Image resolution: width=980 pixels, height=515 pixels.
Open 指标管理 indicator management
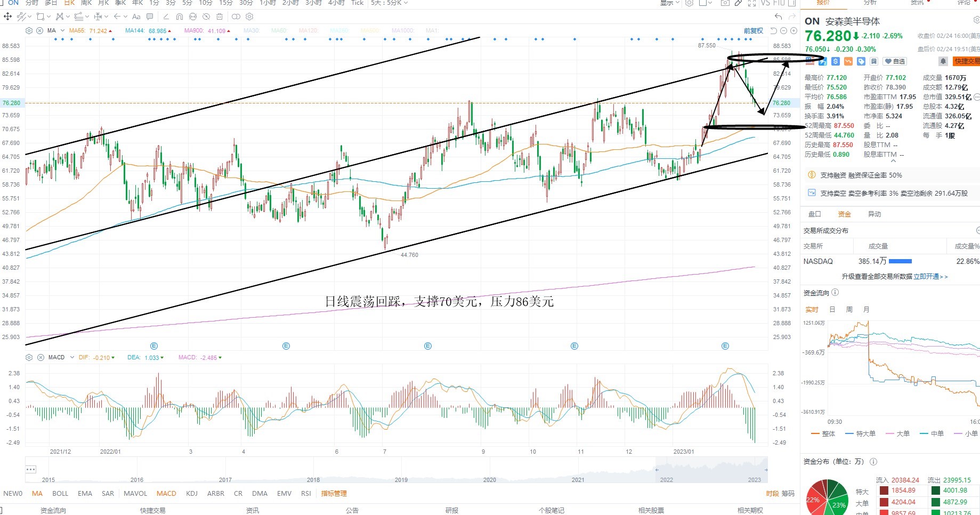[334, 494]
